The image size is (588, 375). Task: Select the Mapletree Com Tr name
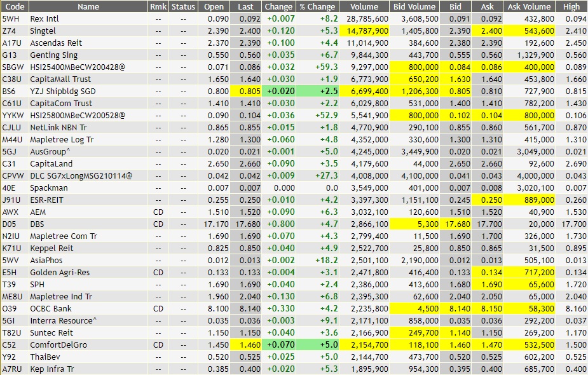pos(64,236)
